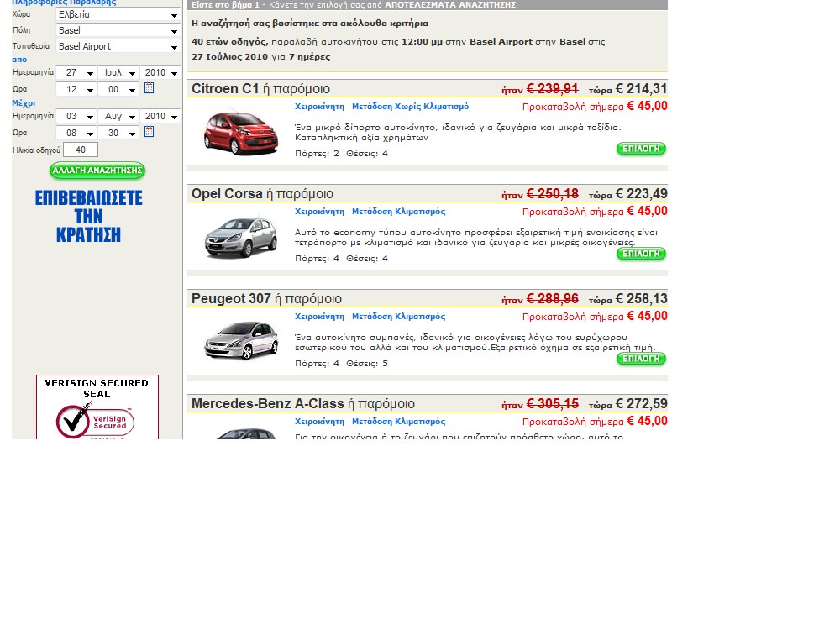840x630 pixels.
Task: Open the pickup year dropdown under από
Action: click(160, 72)
